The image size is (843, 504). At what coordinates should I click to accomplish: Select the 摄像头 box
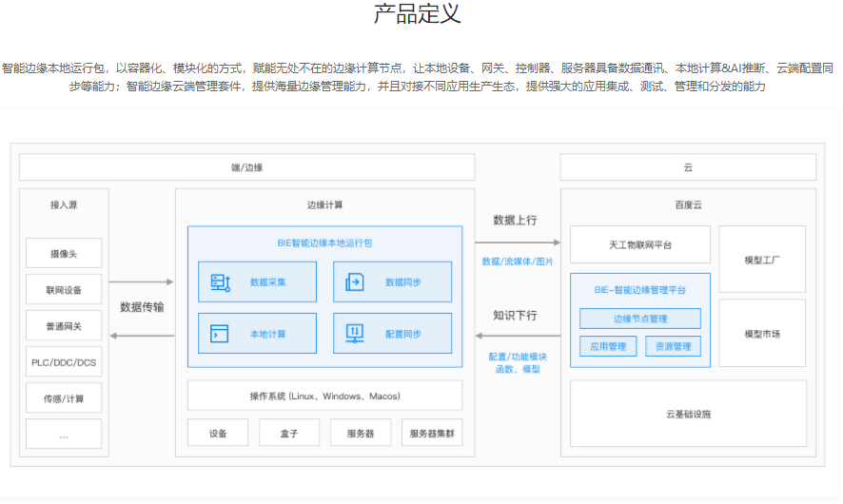click(x=64, y=253)
